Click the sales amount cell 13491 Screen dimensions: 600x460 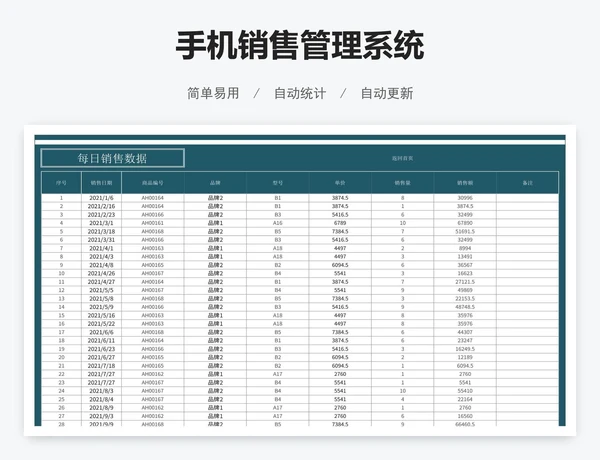pyautogui.click(x=465, y=257)
